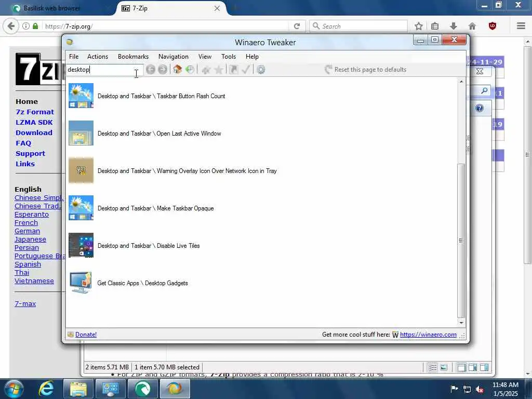Click the browser Search field
The height and width of the screenshot is (399, 532).
tap(358, 26)
